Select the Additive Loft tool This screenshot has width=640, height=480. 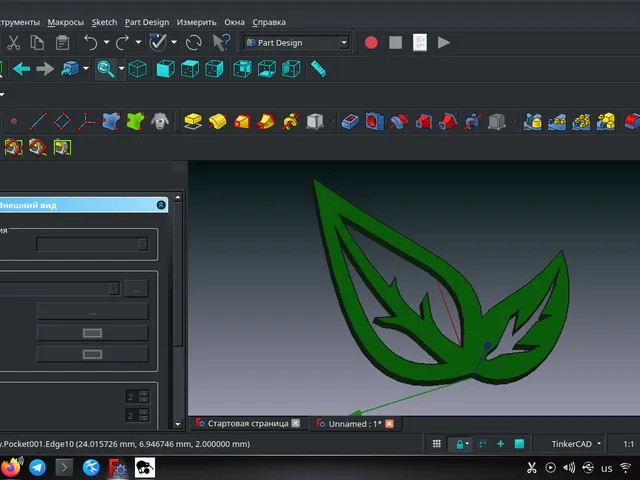pos(242,121)
